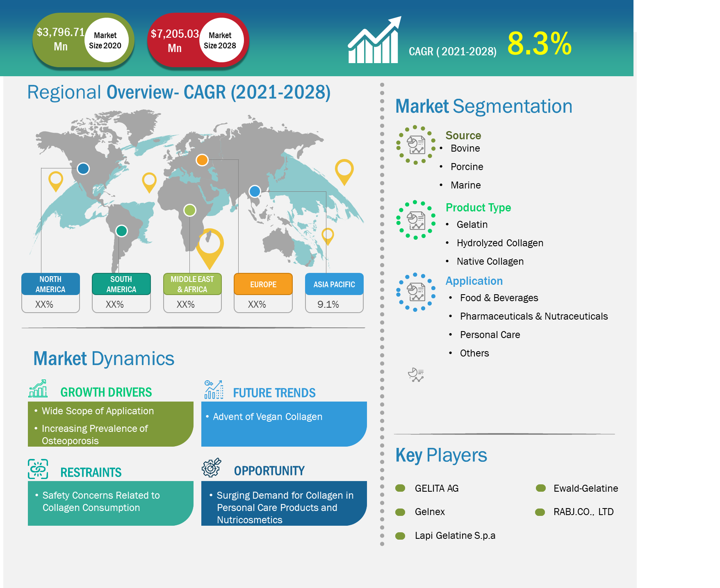
Task: Click the Product Type dotted circle icon
Action: 415,220
